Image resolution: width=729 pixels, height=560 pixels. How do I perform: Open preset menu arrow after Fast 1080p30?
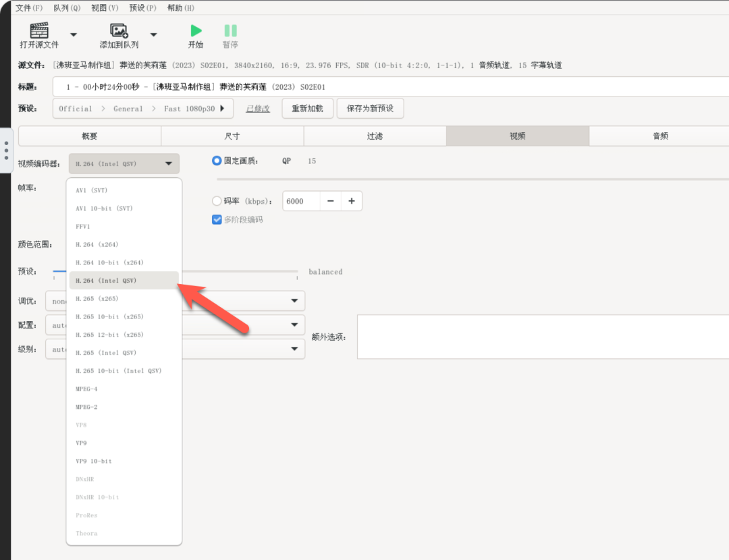(222, 108)
